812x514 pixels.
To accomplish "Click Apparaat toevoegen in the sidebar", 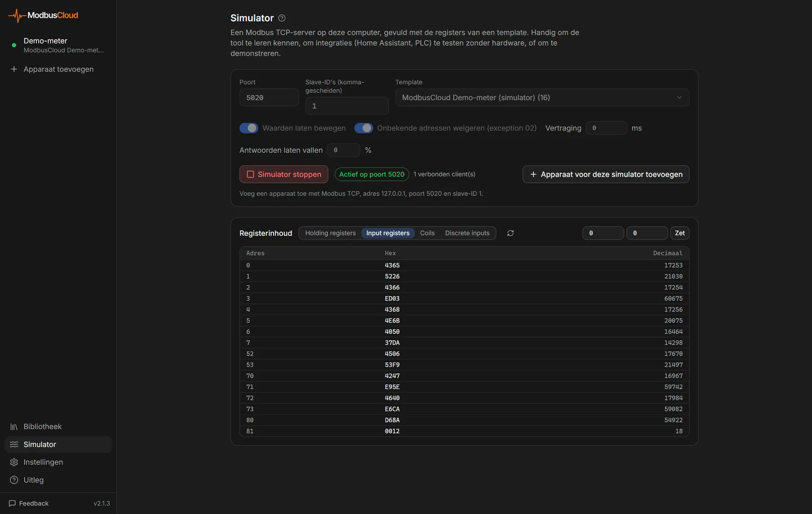I will coord(58,69).
